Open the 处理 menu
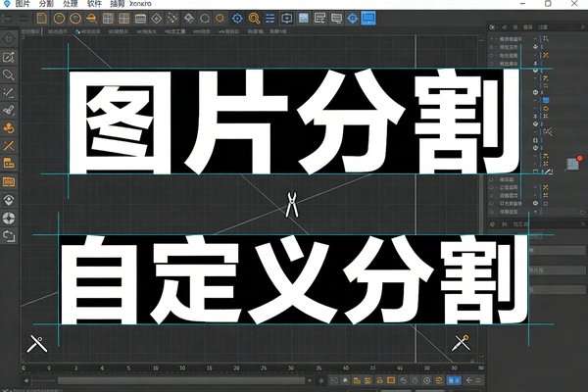The width and height of the screenshot is (588, 392). [x=71, y=5]
